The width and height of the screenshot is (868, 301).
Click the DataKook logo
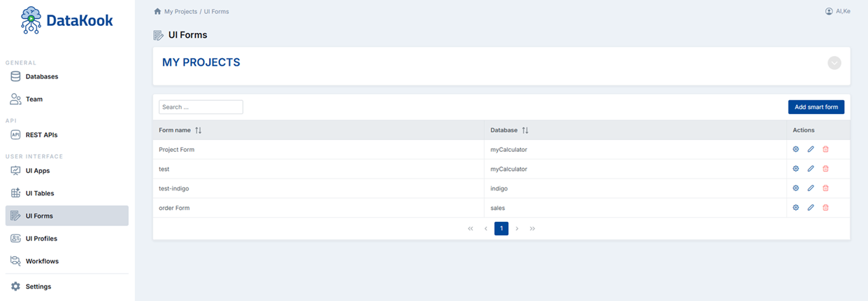pos(67,20)
